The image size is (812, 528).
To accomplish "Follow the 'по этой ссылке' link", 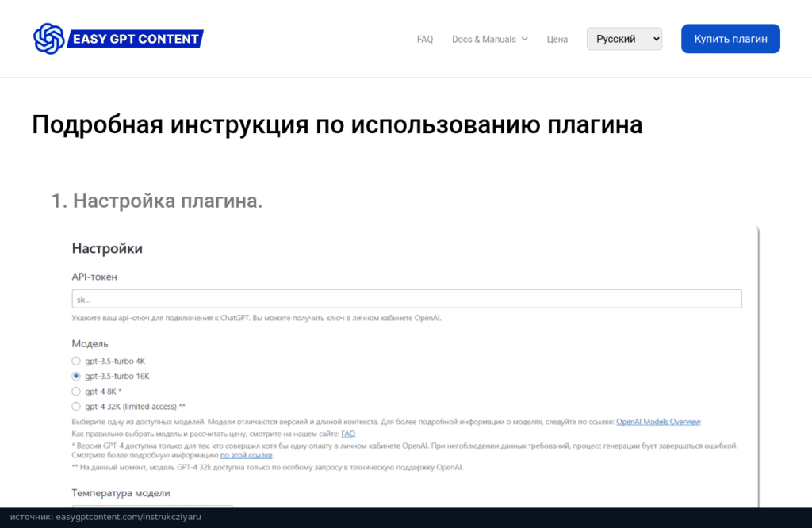I will click(x=246, y=456).
